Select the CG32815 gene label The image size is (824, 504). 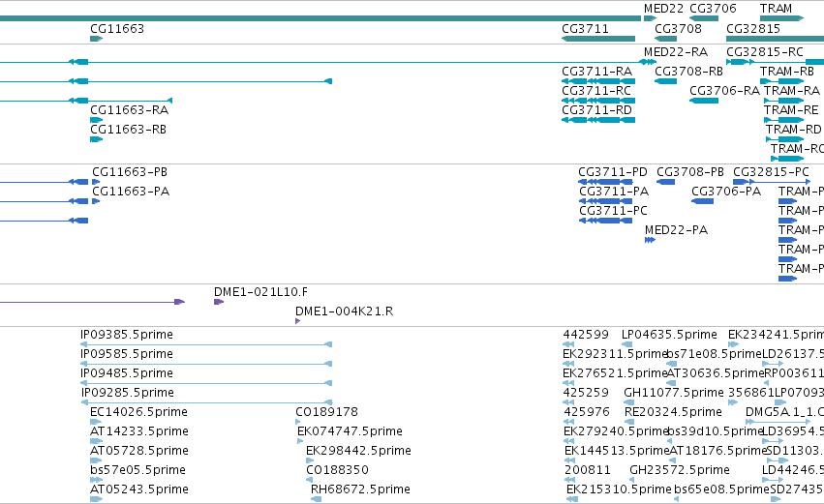click(753, 29)
